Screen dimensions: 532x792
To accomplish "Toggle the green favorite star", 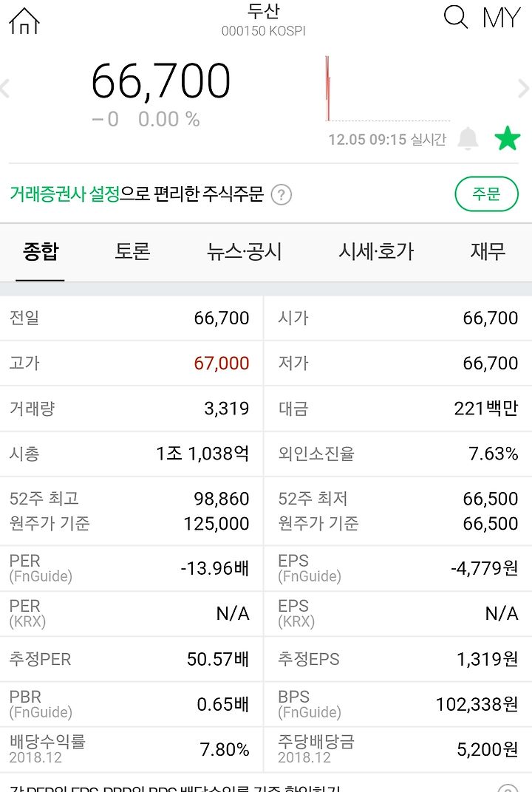I will tap(507, 138).
